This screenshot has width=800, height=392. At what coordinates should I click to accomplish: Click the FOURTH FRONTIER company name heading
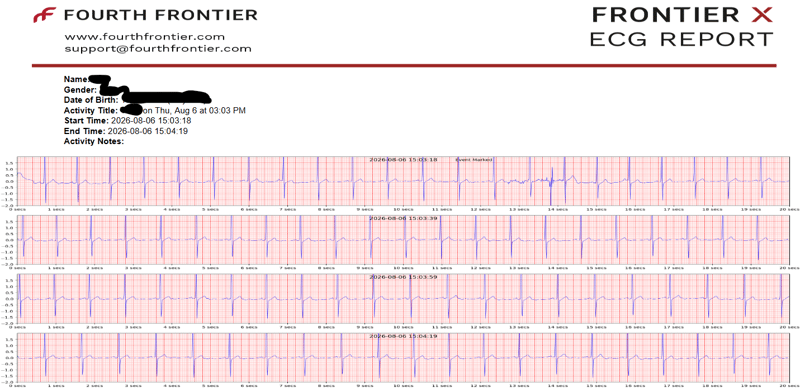click(160, 15)
